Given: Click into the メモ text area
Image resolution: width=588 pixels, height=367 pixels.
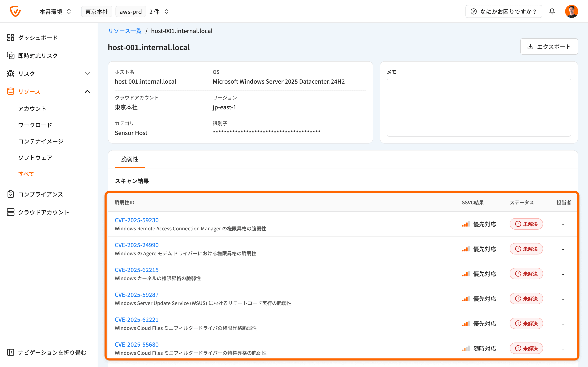Looking at the screenshot, I should click(x=479, y=107).
